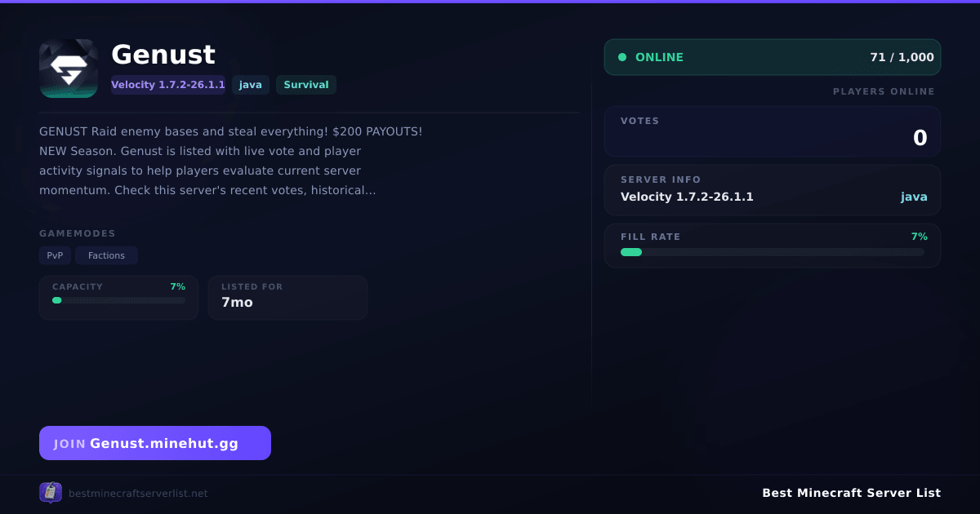Click Velocity 1.7.2-26.1.1 in Server Info card
The height and width of the screenshot is (514, 980).
tap(687, 197)
